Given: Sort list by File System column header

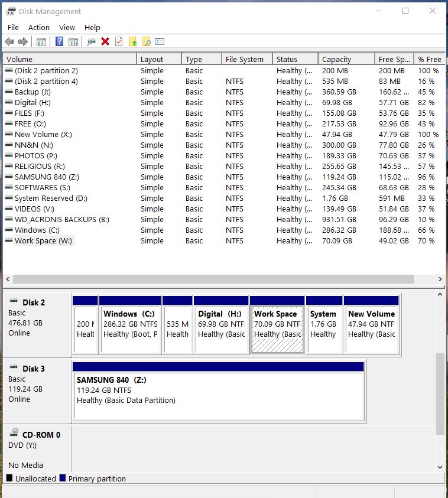Looking at the screenshot, I should coord(246,59).
